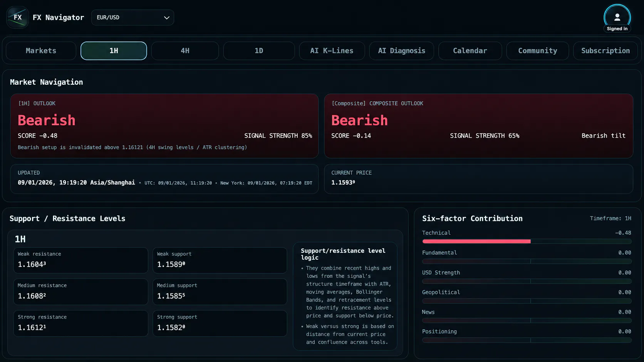Image resolution: width=644 pixels, height=362 pixels.
Task: Click the Signed in status badge
Action: pos(617,29)
